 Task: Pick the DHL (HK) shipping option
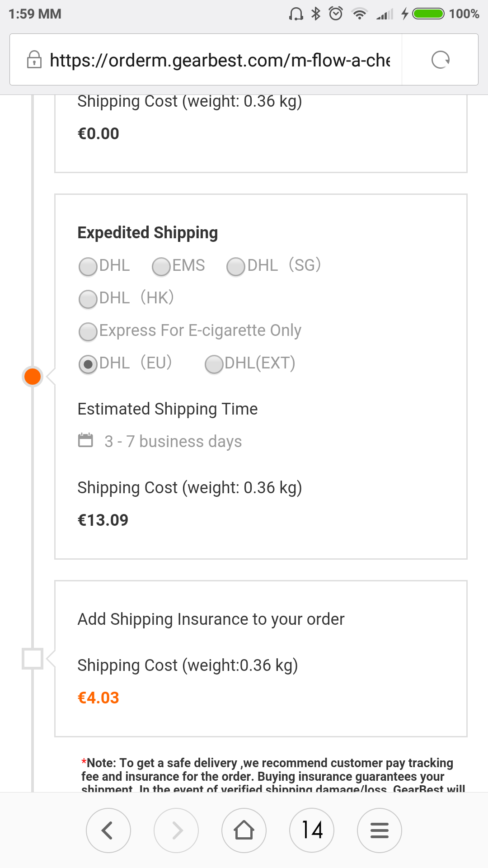[88, 299]
